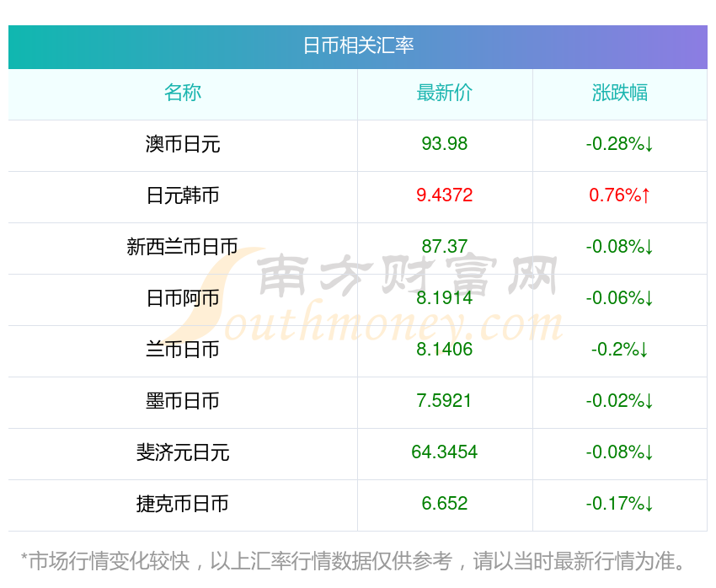Click the 斐济元日元 row name
This screenshot has height=588, width=716.
pos(183,452)
